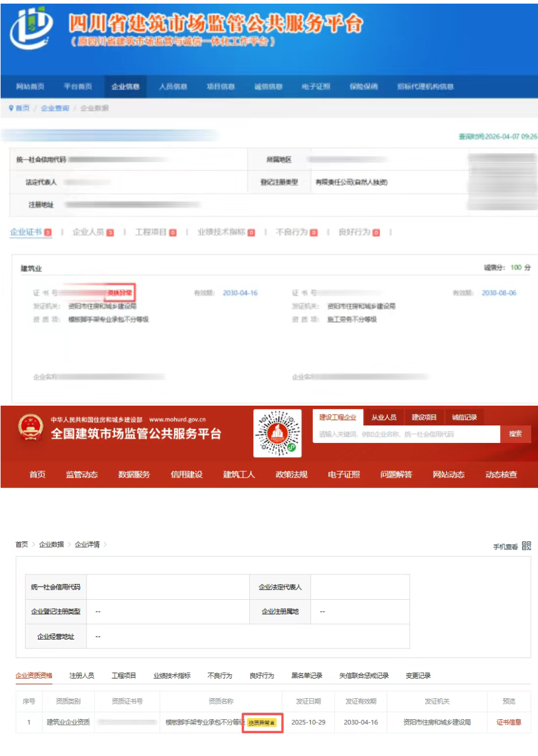The height and width of the screenshot is (756, 538).
Task: Click issue date 2025-10-29 cell
Action: [x=308, y=722]
